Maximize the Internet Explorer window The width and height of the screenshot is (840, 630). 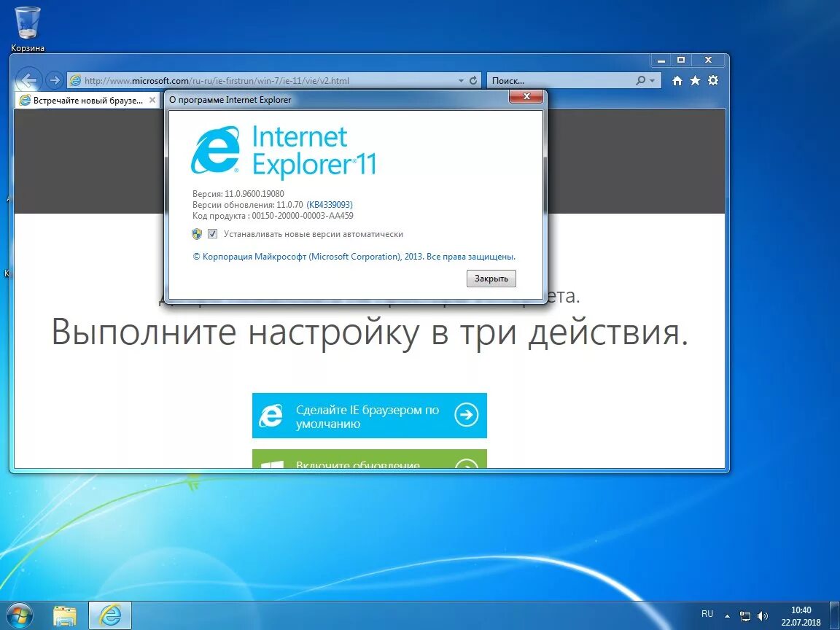pos(681,60)
